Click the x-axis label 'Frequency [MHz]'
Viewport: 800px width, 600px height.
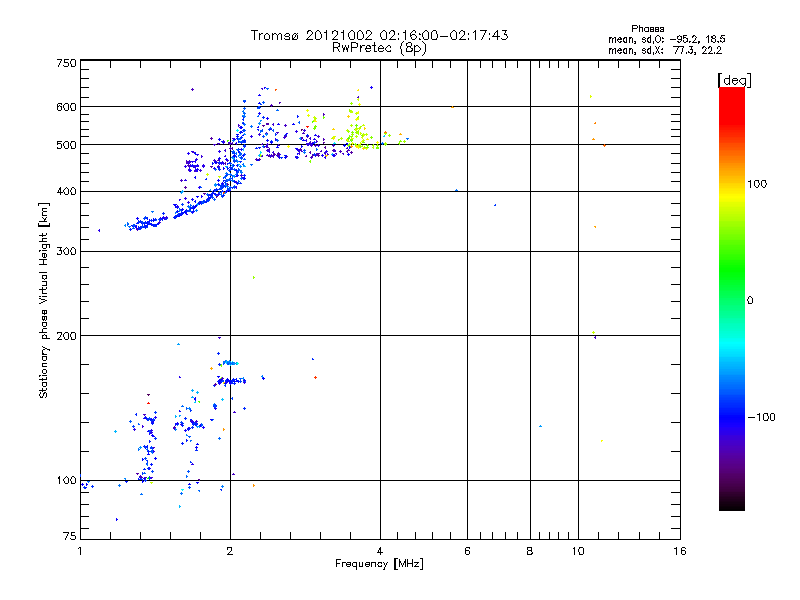coord(379,564)
